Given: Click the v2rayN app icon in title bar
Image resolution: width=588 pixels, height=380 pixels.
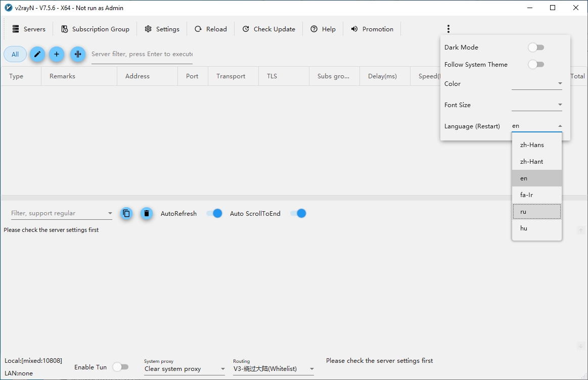Looking at the screenshot, I should [8, 8].
